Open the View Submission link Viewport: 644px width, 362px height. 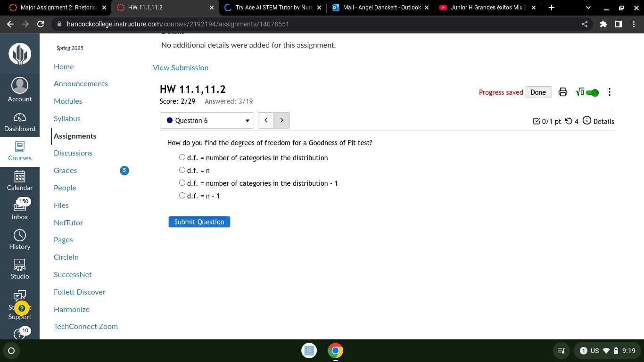[181, 67]
